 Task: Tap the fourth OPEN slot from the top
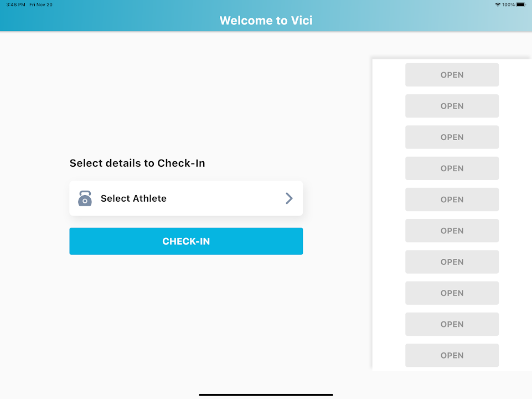click(x=452, y=168)
